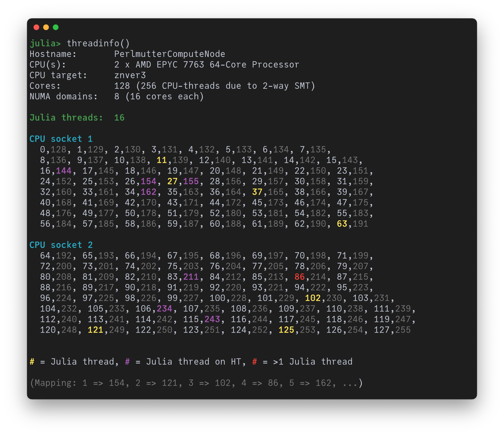
Task: Click the gray Mapping line
Action: 196,383
